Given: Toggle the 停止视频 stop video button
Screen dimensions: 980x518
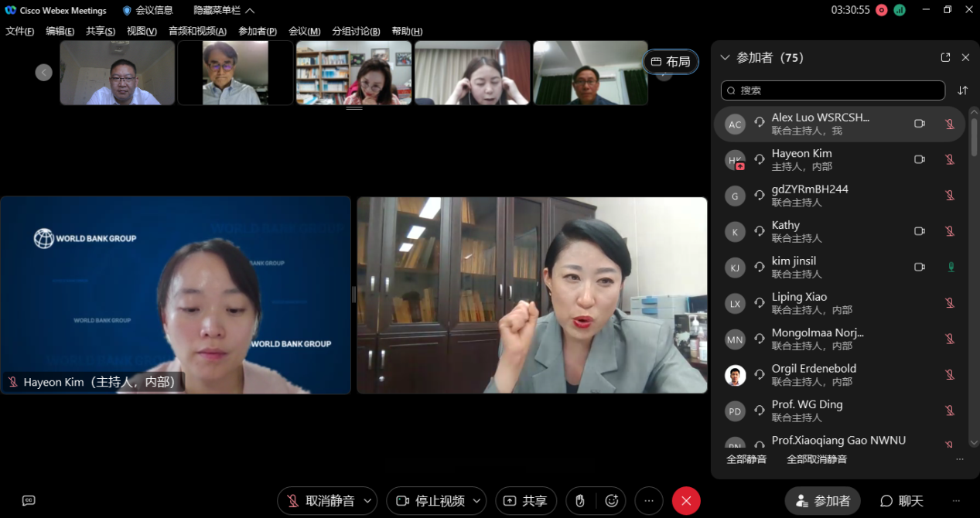Looking at the screenshot, I should [x=429, y=501].
